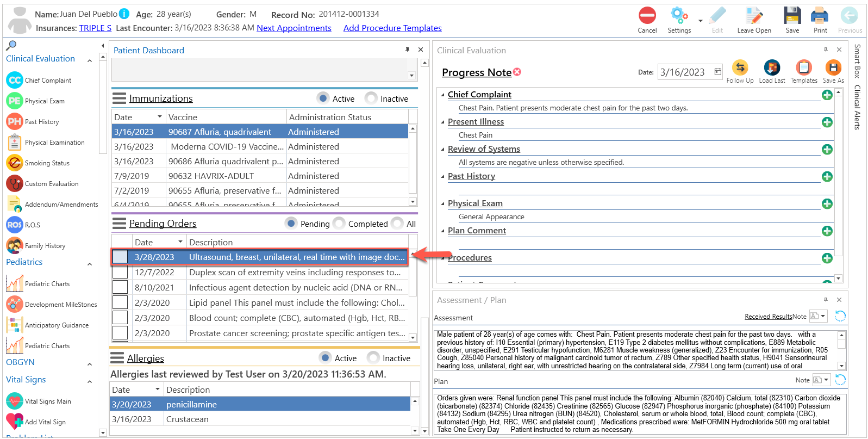The height and width of the screenshot is (439, 868).
Task: Open the progress note date picker
Action: pyautogui.click(x=717, y=72)
